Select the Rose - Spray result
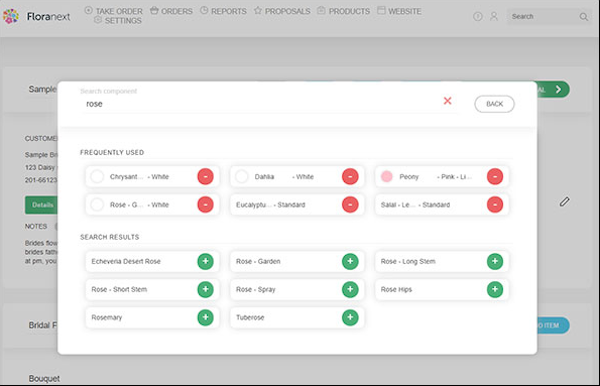Viewport: 600px width, 386px height. [297, 289]
